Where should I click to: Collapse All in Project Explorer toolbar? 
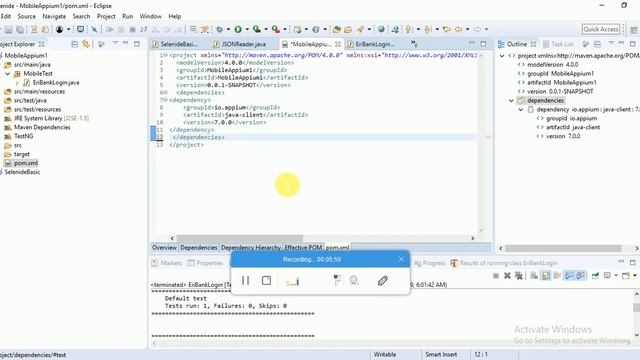[74, 44]
